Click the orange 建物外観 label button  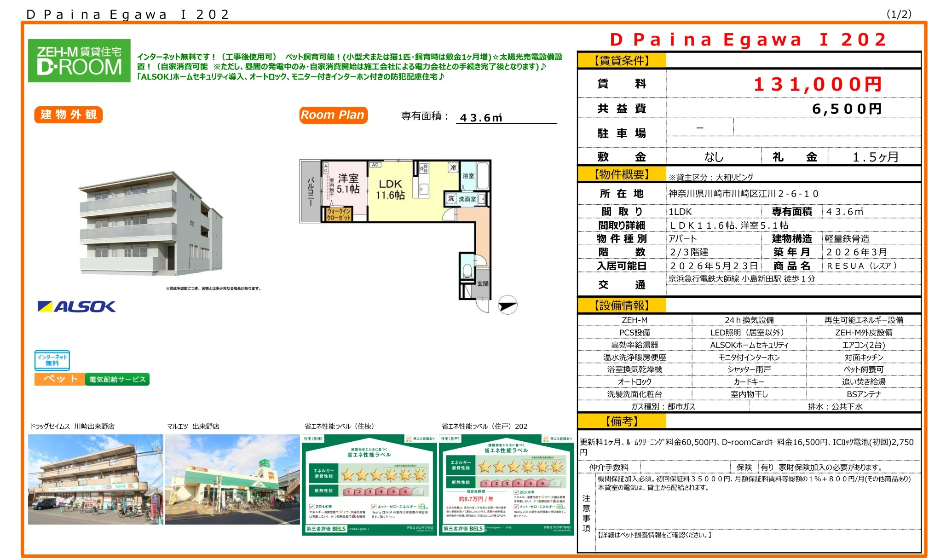[69, 115]
